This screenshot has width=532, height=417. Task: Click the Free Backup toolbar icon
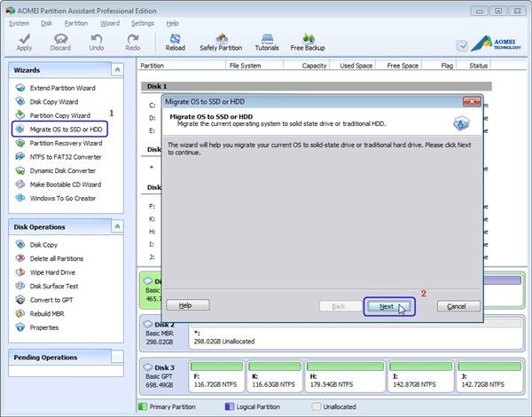coord(308,38)
